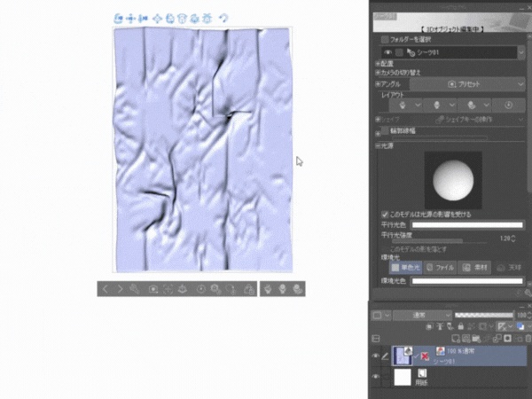Click the lock icon in the object launcher
The image size is (532, 399).
point(249,289)
